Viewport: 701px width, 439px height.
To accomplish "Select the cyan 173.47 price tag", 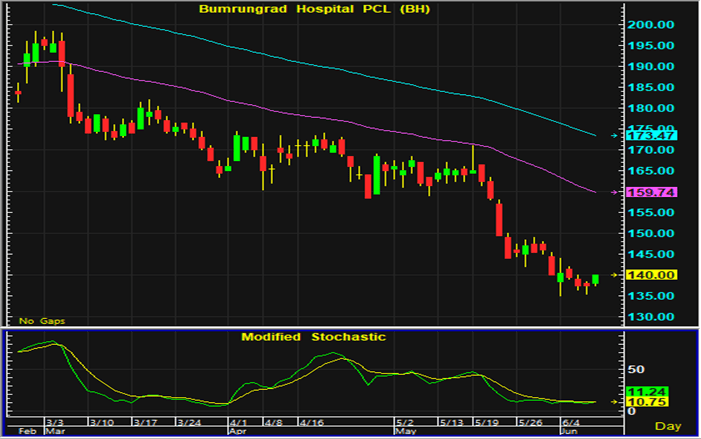I will click(650, 134).
